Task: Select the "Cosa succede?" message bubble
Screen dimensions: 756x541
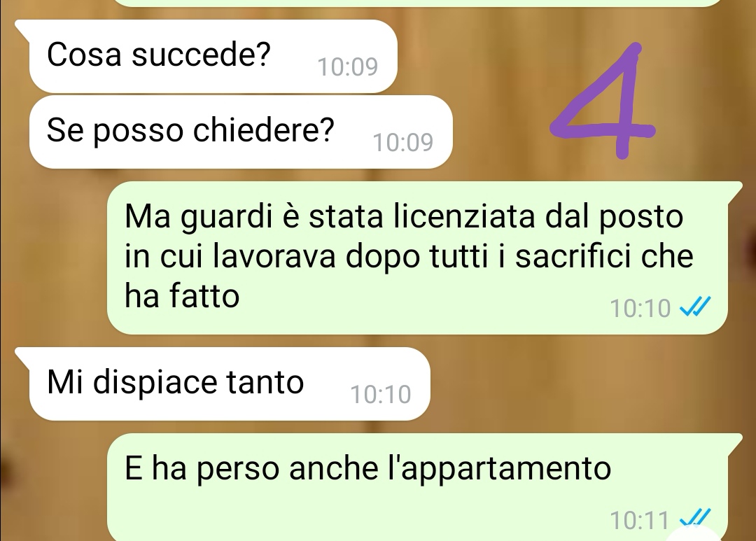Action: pos(213,56)
